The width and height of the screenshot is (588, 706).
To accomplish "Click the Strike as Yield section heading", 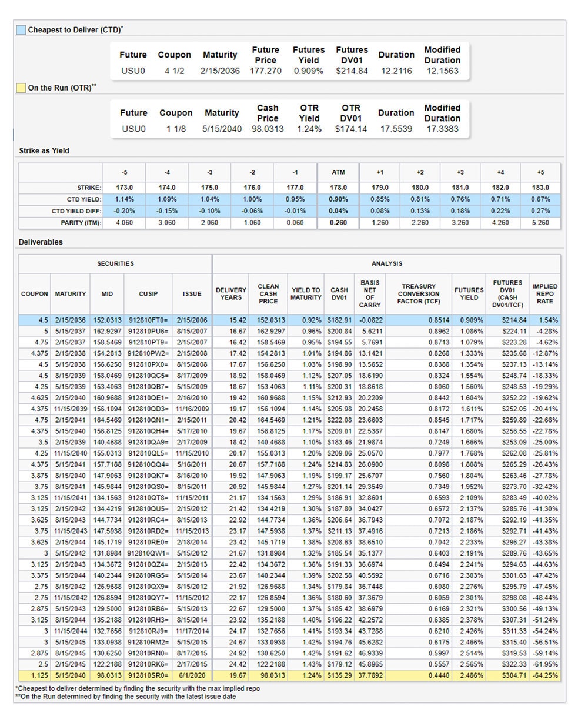I will click(x=44, y=151).
